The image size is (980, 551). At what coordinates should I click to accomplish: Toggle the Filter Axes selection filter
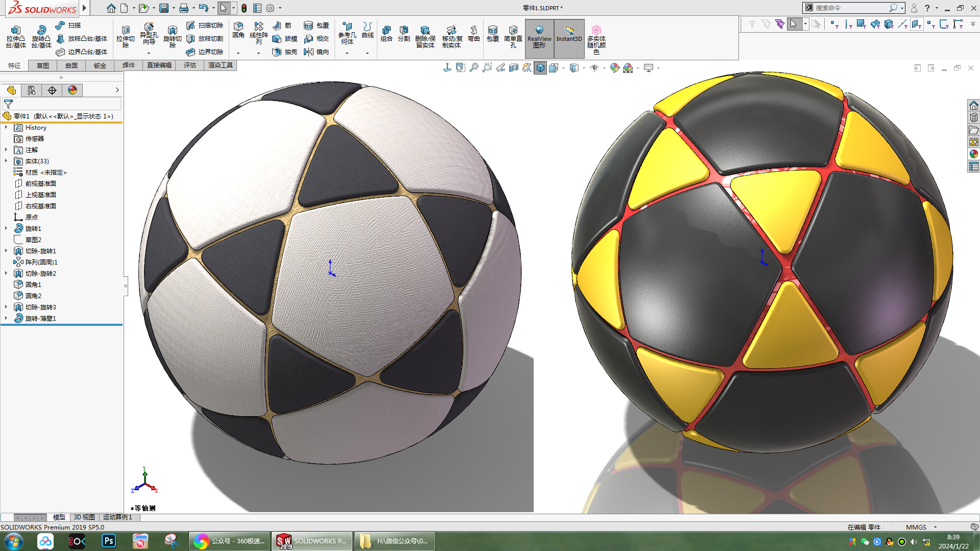(903, 24)
